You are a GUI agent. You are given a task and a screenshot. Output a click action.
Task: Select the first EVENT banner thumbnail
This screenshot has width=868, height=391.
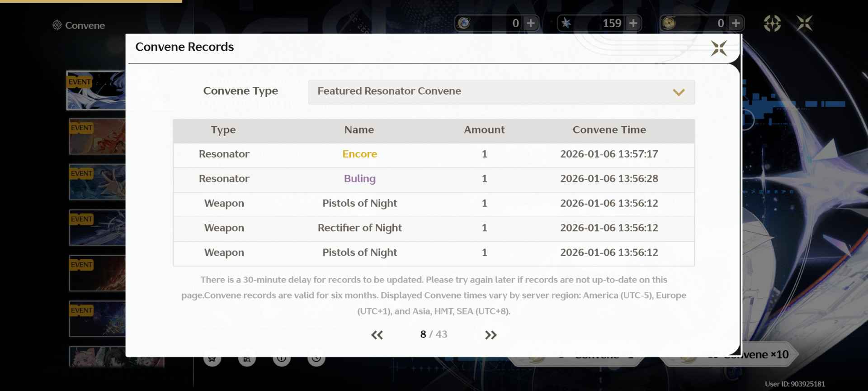pyautogui.click(x=96, y=91)
